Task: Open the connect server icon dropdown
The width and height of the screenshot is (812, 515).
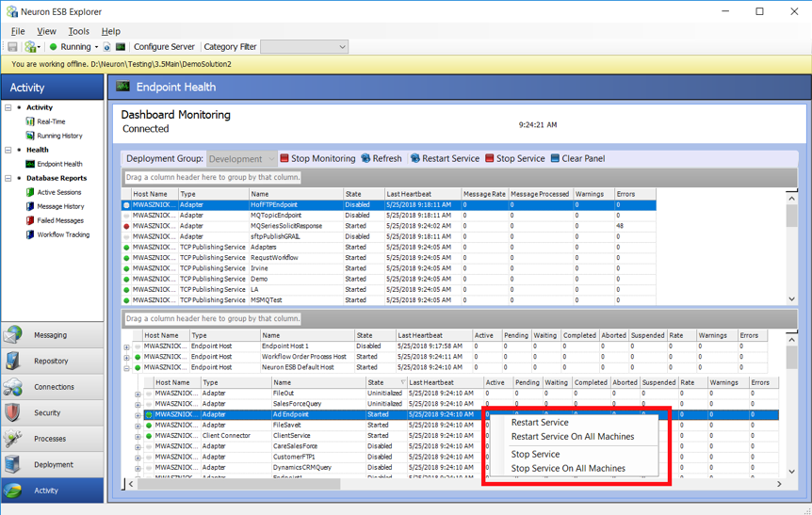Action: [x=32, y=46]
